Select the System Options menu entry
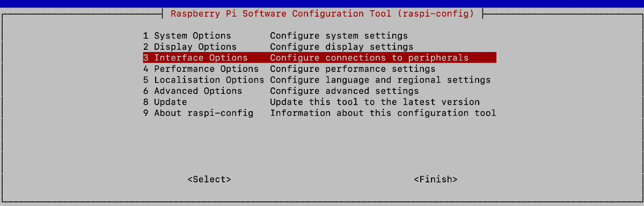The width and height of the screenshot is (644, 206). [x=319, y=35]
